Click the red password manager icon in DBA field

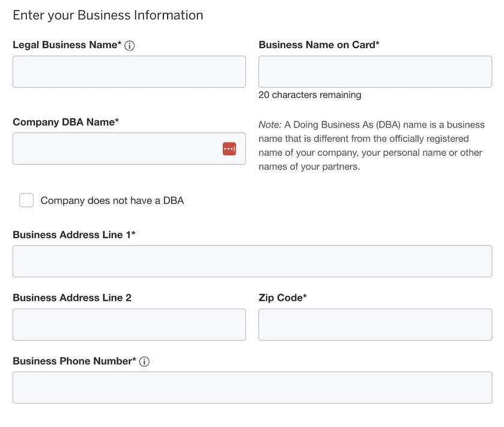[x=229, y=149]
